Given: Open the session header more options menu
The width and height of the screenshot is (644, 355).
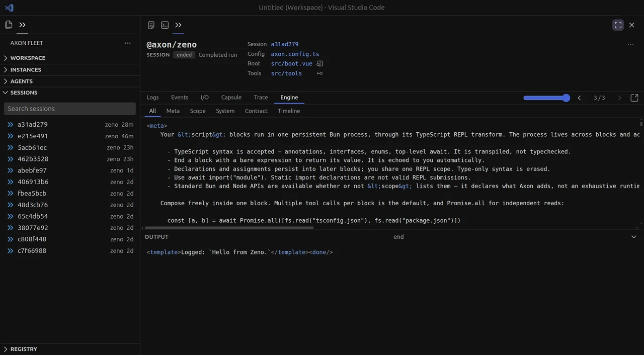Looking at the screenshot, I should click(x=630, y=44).
